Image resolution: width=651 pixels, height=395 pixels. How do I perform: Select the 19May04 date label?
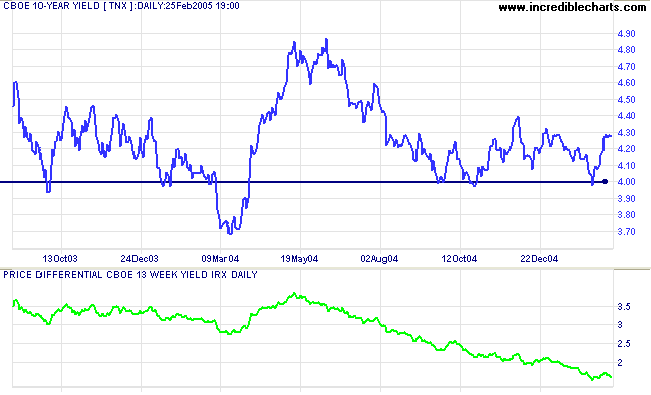click(299, 259)
